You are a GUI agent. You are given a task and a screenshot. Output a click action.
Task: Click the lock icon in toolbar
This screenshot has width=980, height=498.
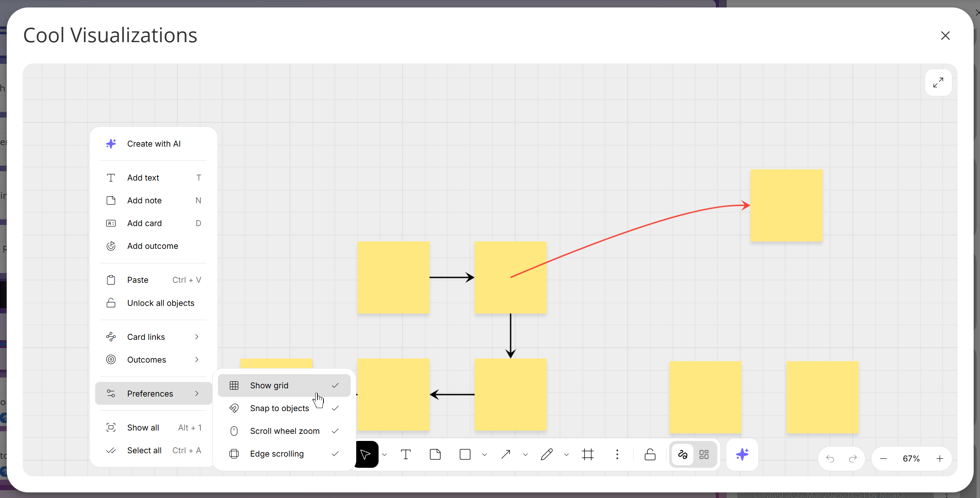tap(650, 454)
